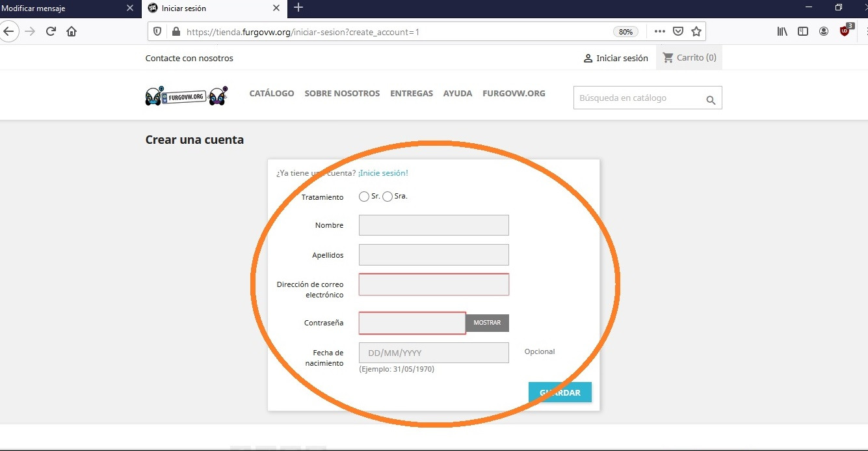Viewport: 868px width, 451px height.
Task: Open the CATÁLOGO menu
Action: tap(272, 93)
